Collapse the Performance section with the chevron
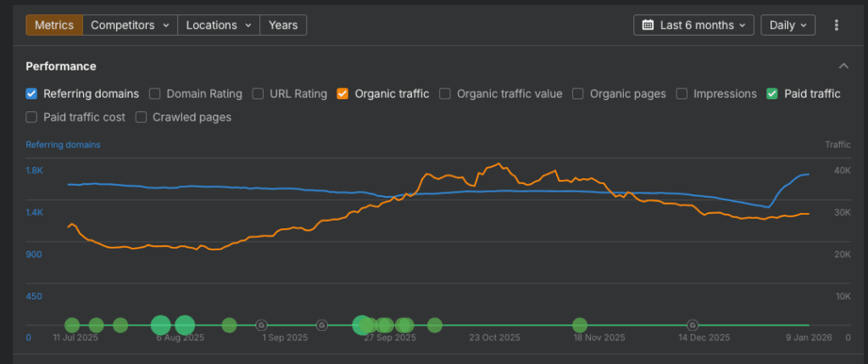 point(843,66)
